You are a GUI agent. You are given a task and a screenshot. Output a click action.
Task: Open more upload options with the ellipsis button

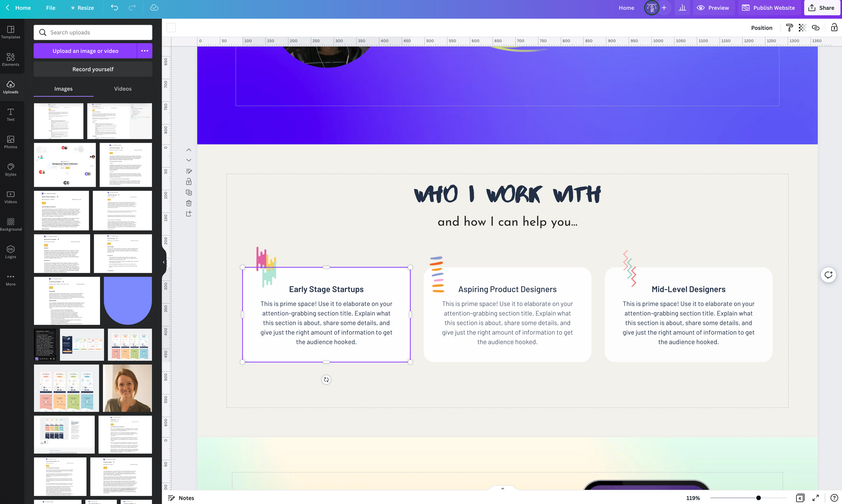[145, 51]
